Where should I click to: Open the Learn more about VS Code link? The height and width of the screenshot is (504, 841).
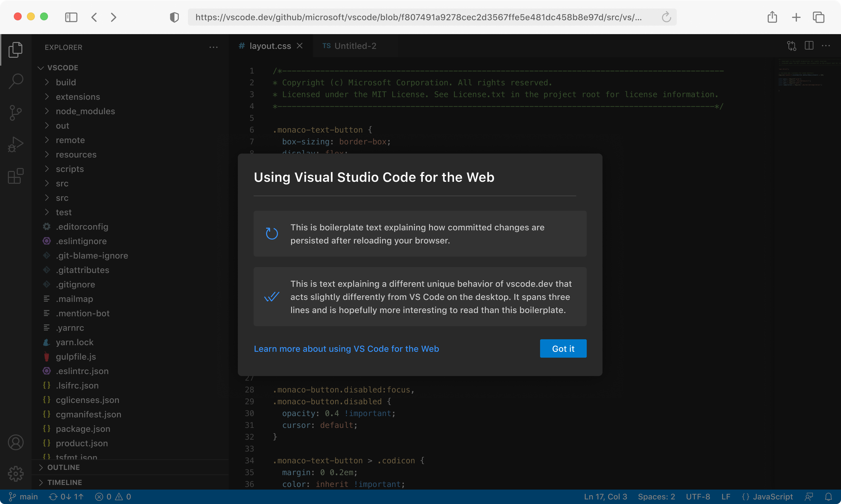point(346,348)
